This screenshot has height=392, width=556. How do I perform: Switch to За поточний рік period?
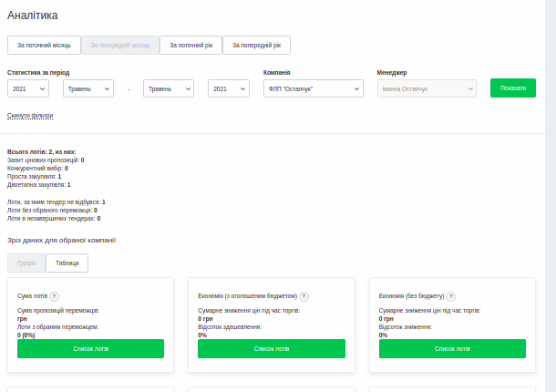click(190, 46)
